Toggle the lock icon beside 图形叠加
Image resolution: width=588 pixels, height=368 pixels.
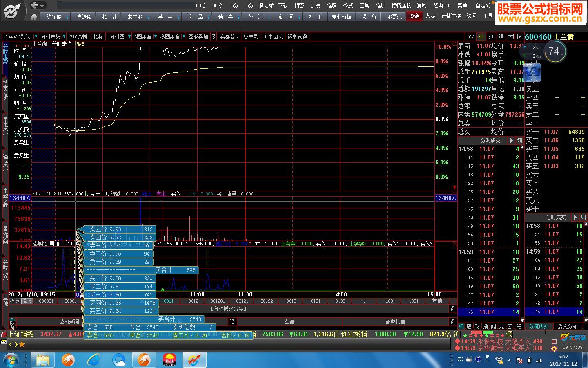[x=214, y=37]
